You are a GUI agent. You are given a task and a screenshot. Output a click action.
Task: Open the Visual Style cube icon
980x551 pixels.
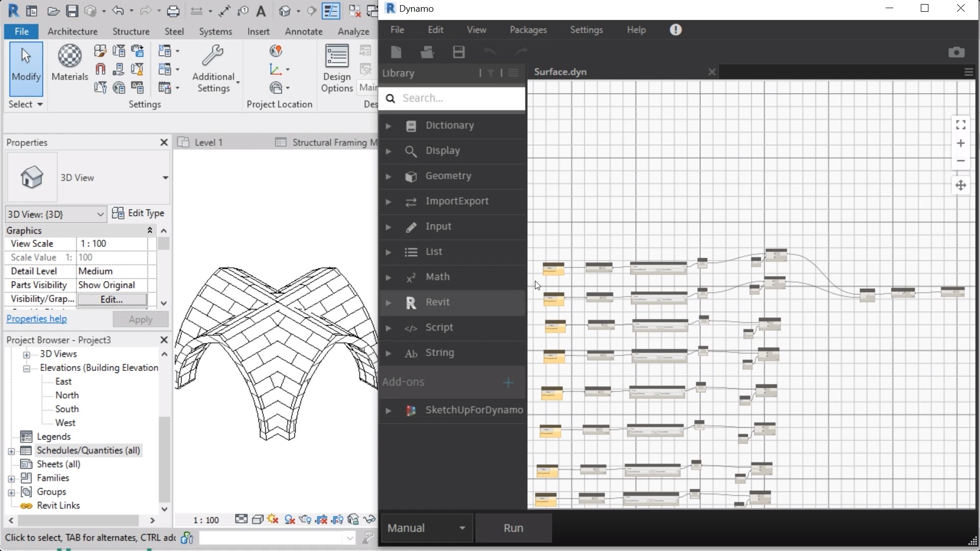click(x=257, y=519)
